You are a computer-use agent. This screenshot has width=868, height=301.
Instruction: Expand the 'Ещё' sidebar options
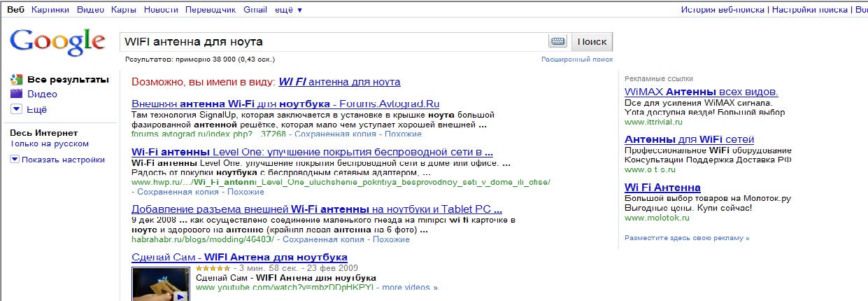pyautogui.click(x=36, y=109)
